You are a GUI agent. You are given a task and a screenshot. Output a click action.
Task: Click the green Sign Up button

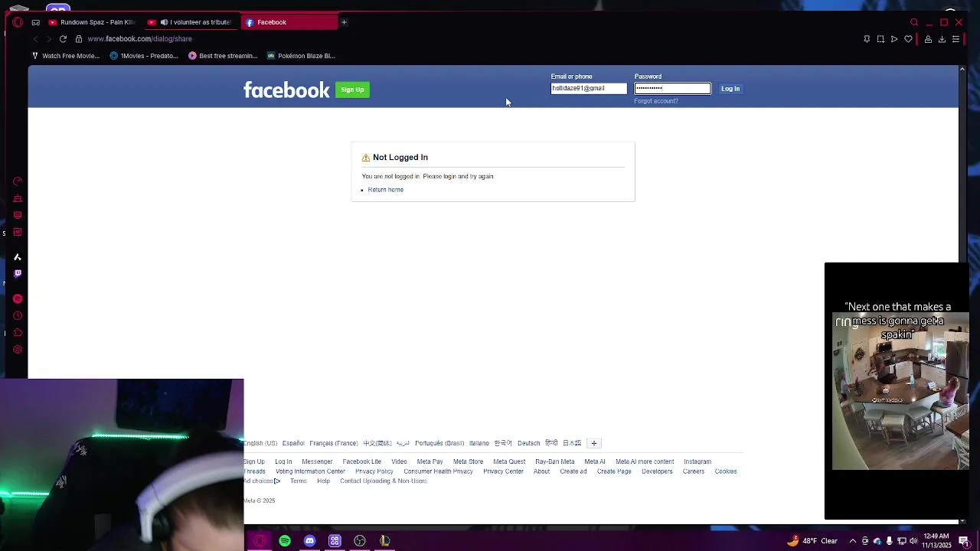[352, 90]
